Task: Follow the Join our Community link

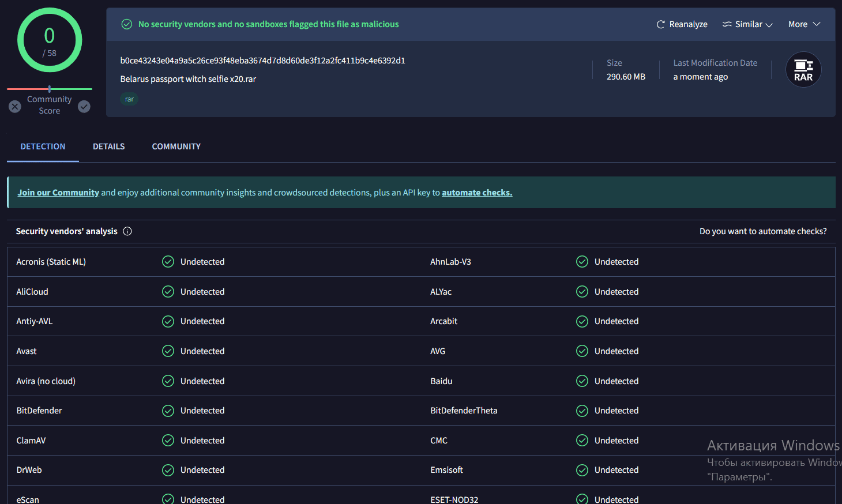Action: [x=58, y=193]
